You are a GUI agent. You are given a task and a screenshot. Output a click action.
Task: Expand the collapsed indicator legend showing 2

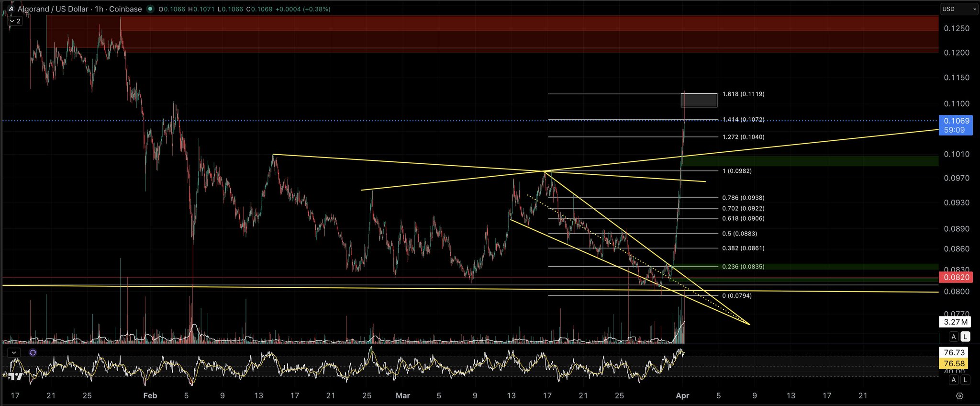click(15, 21)
